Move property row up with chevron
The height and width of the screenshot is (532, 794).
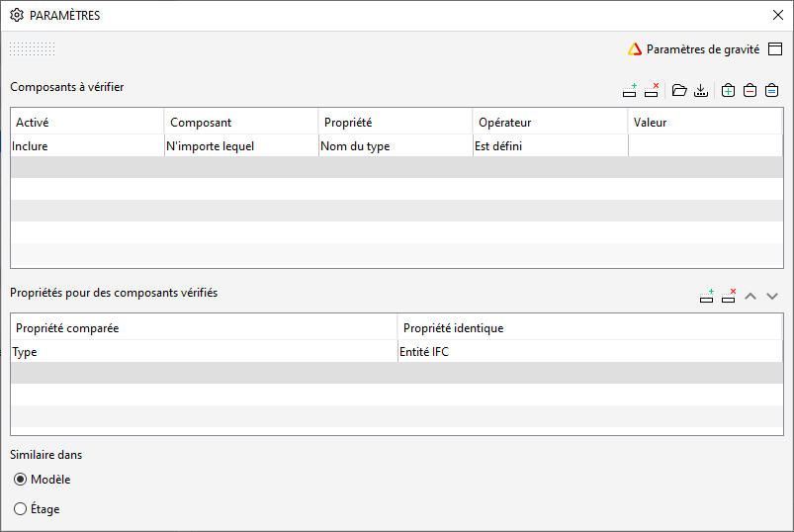(x=750, y=296)
